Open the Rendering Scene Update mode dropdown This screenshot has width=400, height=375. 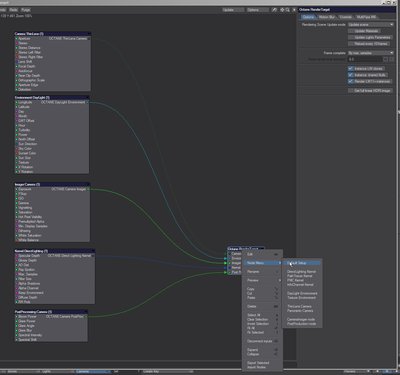pos(371,25)
